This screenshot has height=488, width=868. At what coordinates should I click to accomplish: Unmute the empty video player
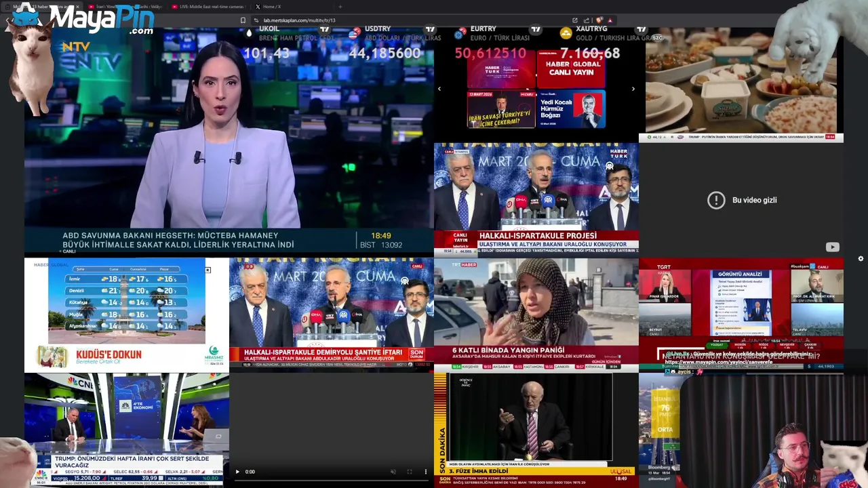(393, 472)
